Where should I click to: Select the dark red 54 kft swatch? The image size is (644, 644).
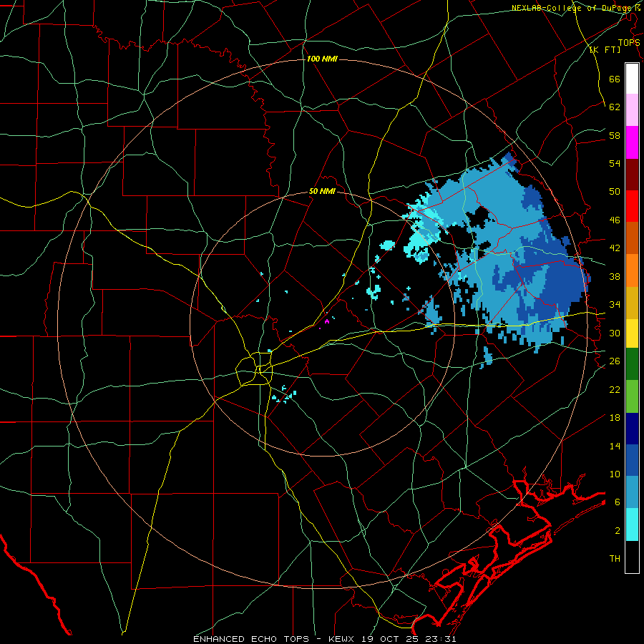pos(632,175)
